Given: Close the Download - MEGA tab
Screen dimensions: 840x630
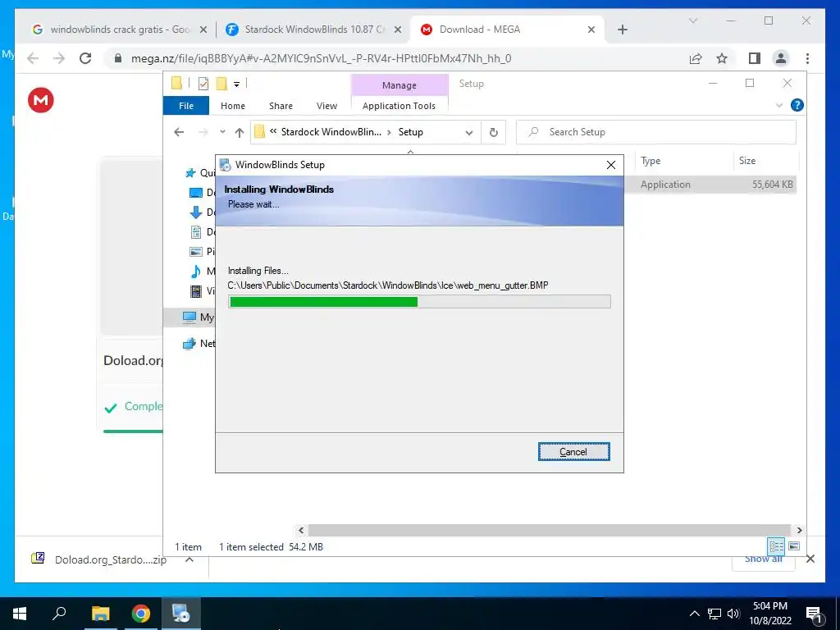Looking at the screenshot, I should (591, 30).
